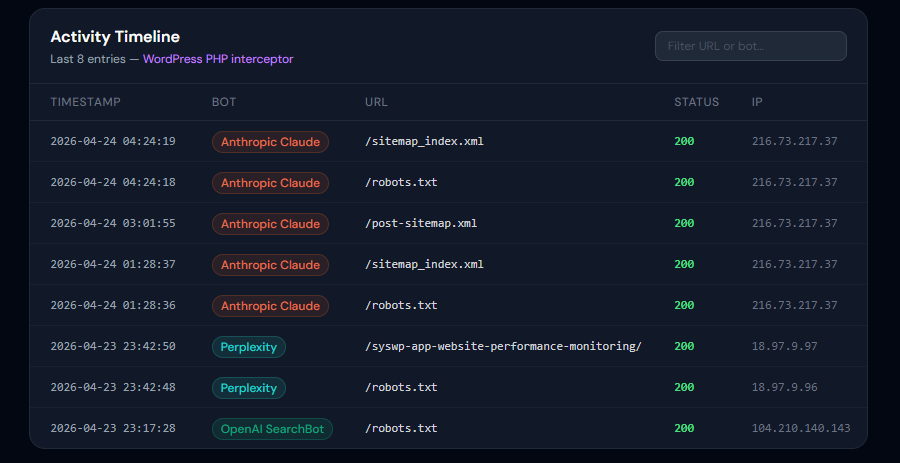Image resolution: width=900 pixels, height=463 pixels.
Task: Click /sitemap_index.xml URL in 04:24:19 row
Action: (424, 141)
